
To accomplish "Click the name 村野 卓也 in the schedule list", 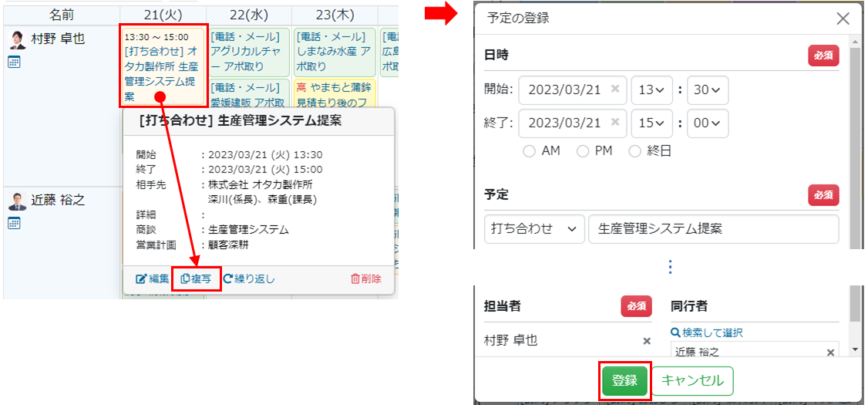I will [58, 39].
